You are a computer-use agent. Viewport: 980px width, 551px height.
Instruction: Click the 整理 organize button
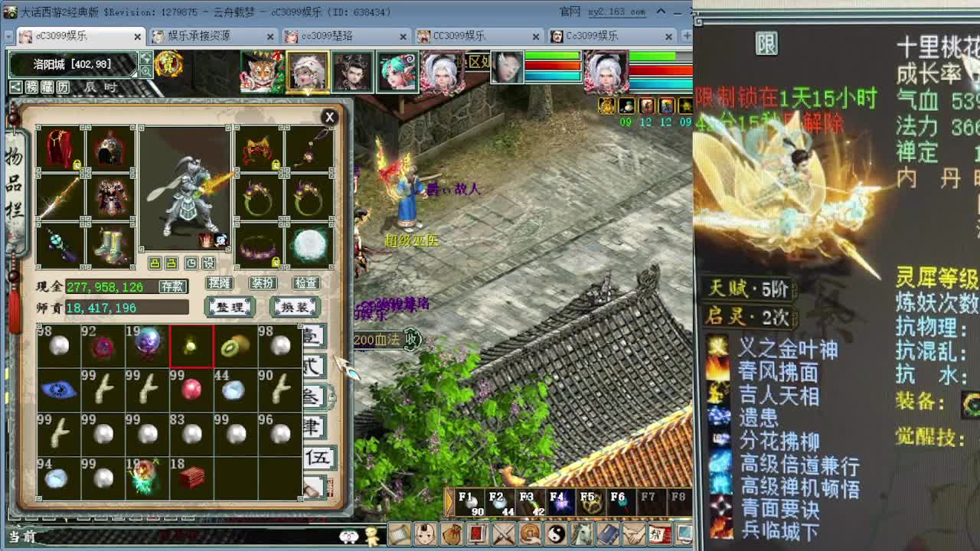point(230,307)
